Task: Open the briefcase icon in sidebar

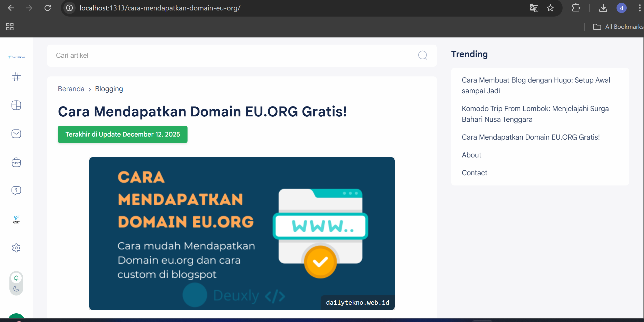Action: [16, 162]
